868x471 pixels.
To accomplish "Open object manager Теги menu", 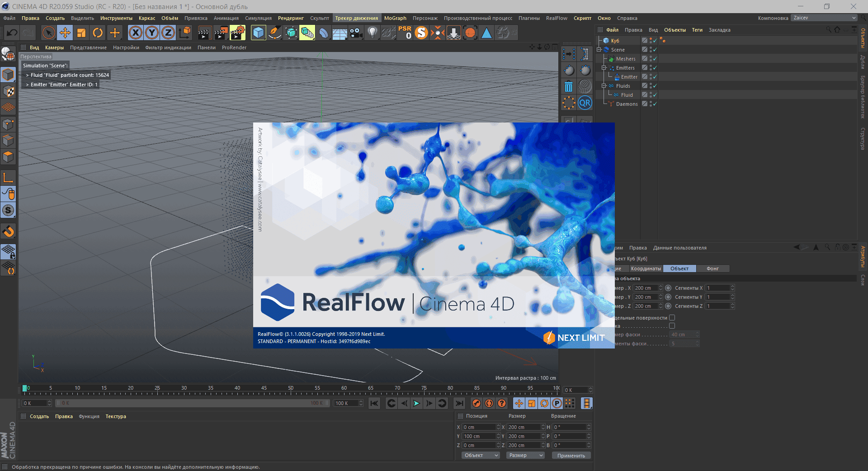I will pyautogui.click(x=697, y=30).
